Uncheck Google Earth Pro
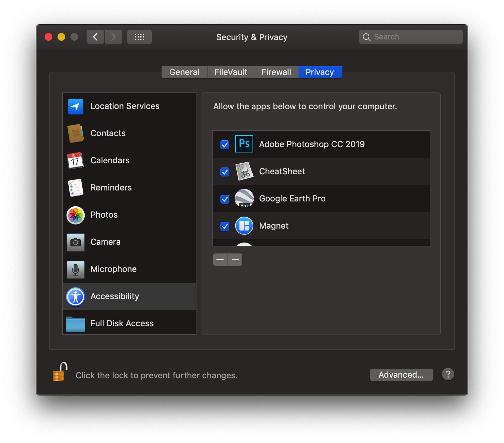Image resolution: width=504 pixels, height=443 pixels. (225, 199)
